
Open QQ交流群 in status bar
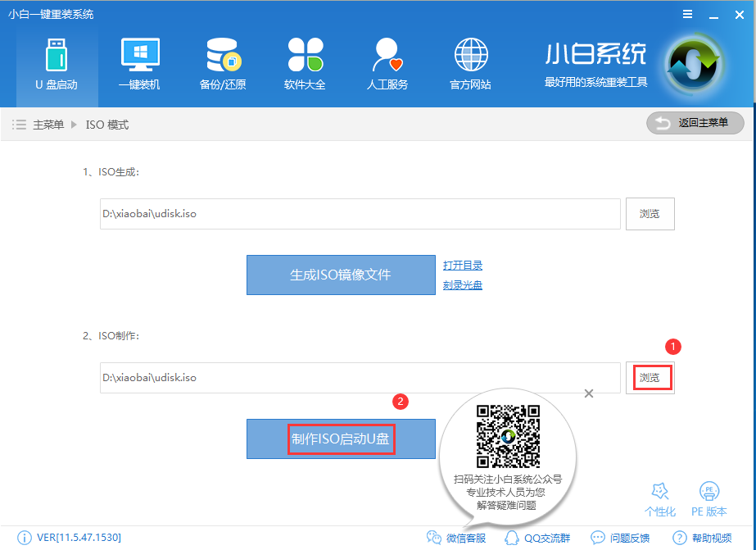pyautogui.click(x=537, y=538)
